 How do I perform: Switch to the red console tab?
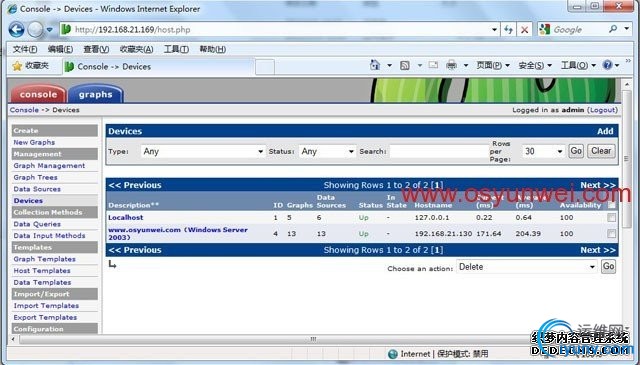[38, 94]
